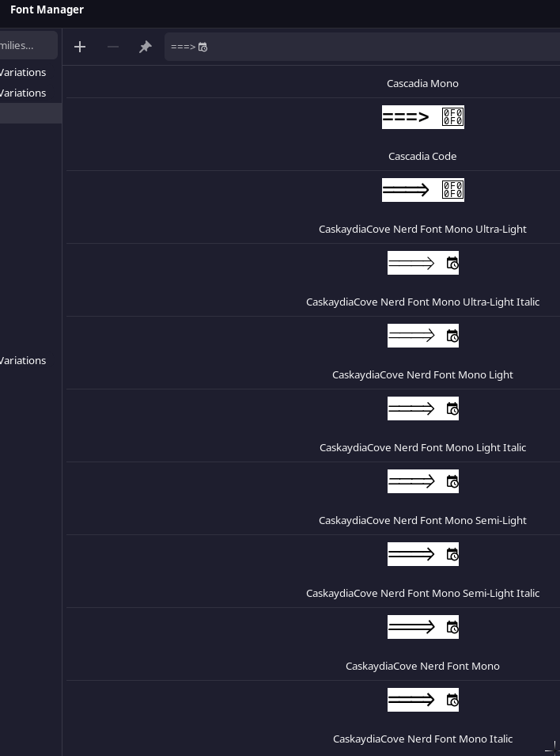Expand the first Variations group in the sidebar

tap(23, 72)
